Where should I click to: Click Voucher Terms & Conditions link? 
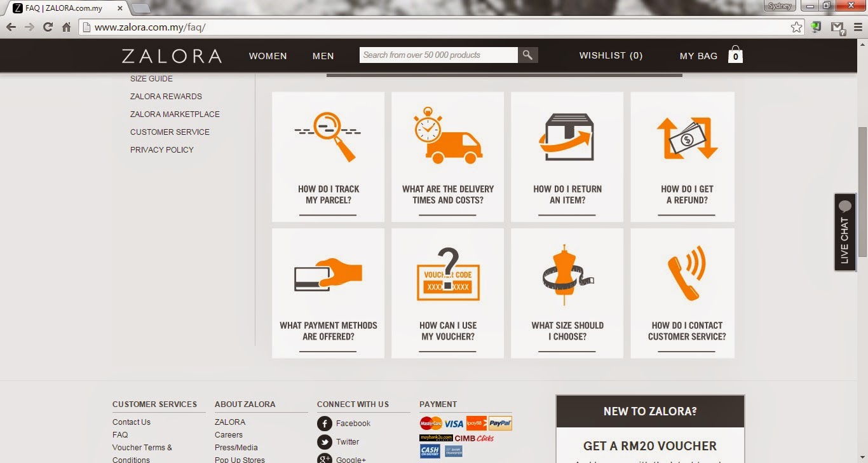coord(142,453)
